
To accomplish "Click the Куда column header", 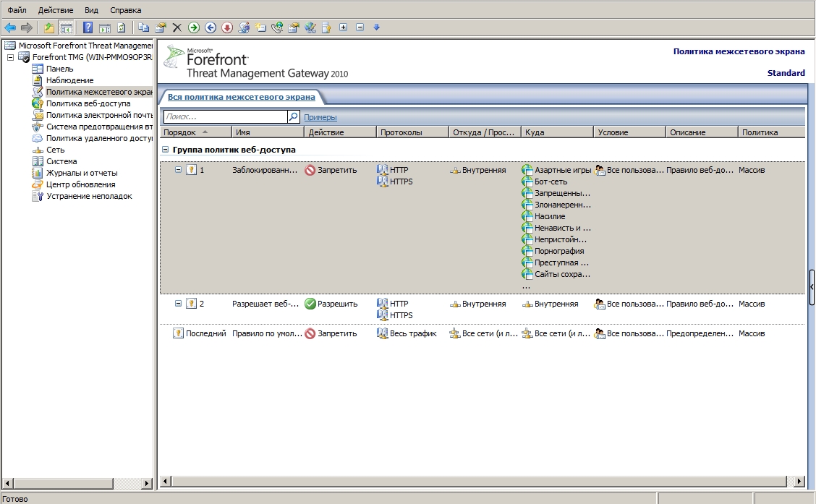I will point(557,132).
